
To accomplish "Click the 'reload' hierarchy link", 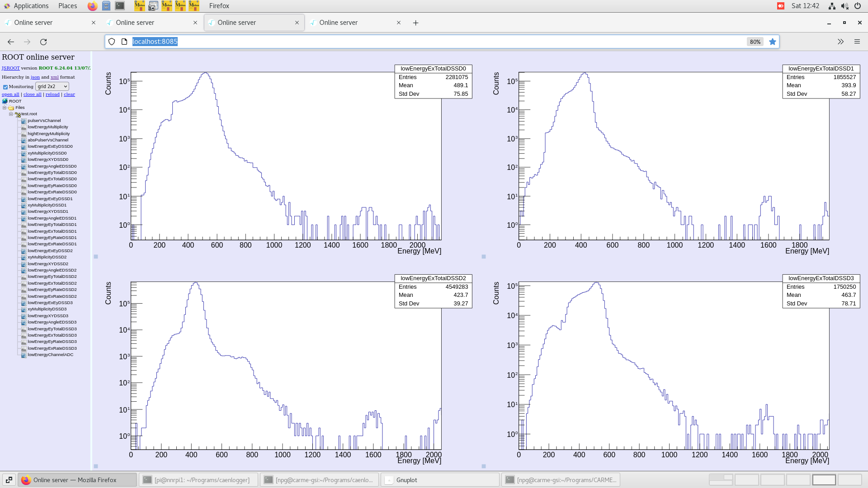I will [x=52, y=94].
